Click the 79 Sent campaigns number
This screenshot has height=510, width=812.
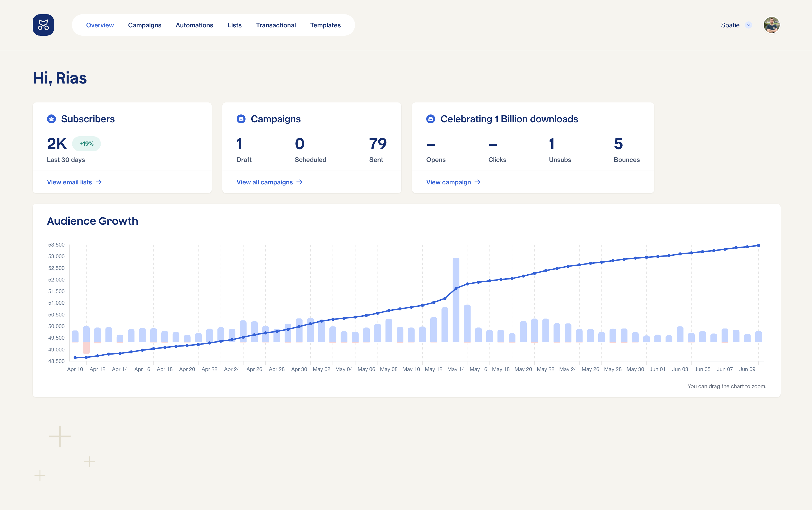[x=378, y=144]
